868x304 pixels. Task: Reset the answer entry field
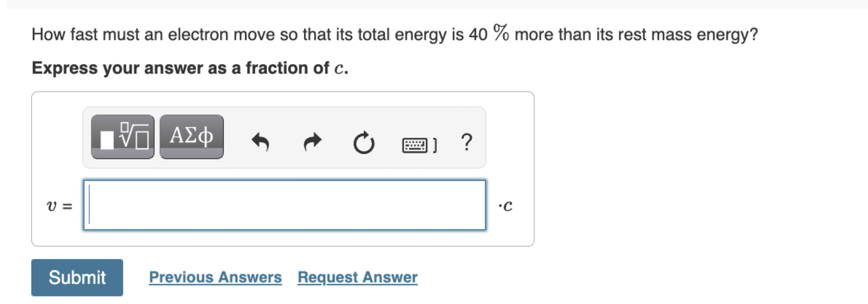tap(363, 141)
